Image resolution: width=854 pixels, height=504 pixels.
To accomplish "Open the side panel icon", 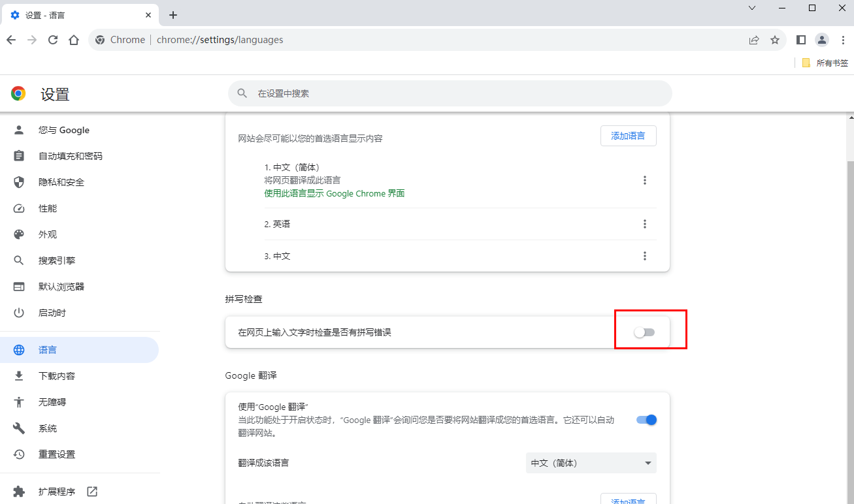I will click(801, 40).
